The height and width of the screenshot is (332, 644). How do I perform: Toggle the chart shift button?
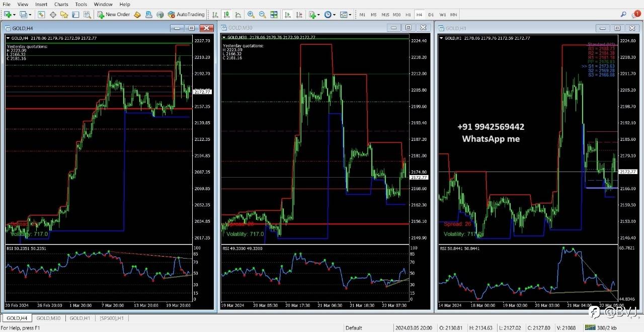coord(298,15)
